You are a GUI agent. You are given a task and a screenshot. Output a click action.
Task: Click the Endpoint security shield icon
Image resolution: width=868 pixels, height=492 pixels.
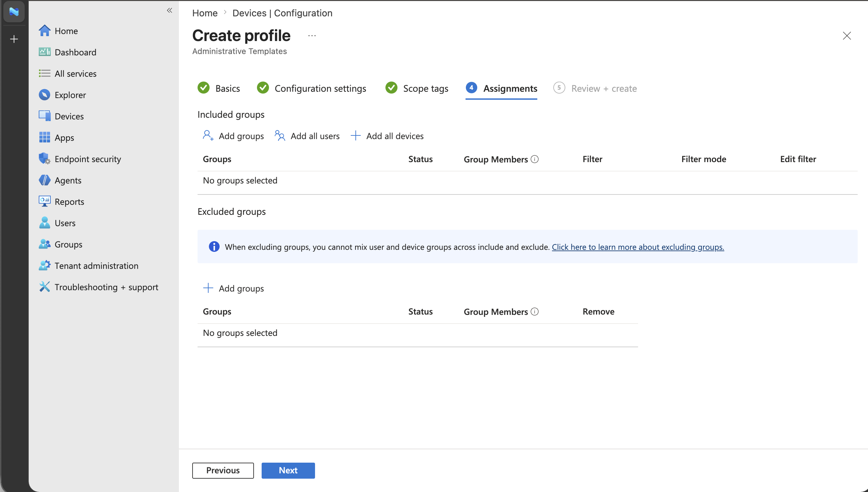[44, 159]
